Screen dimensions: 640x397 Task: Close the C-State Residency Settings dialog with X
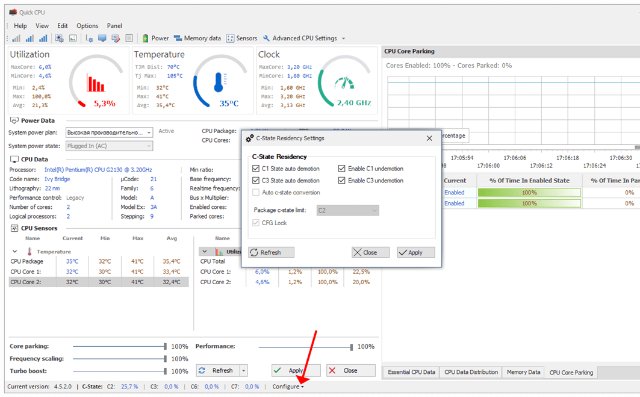tap(429, 138)
